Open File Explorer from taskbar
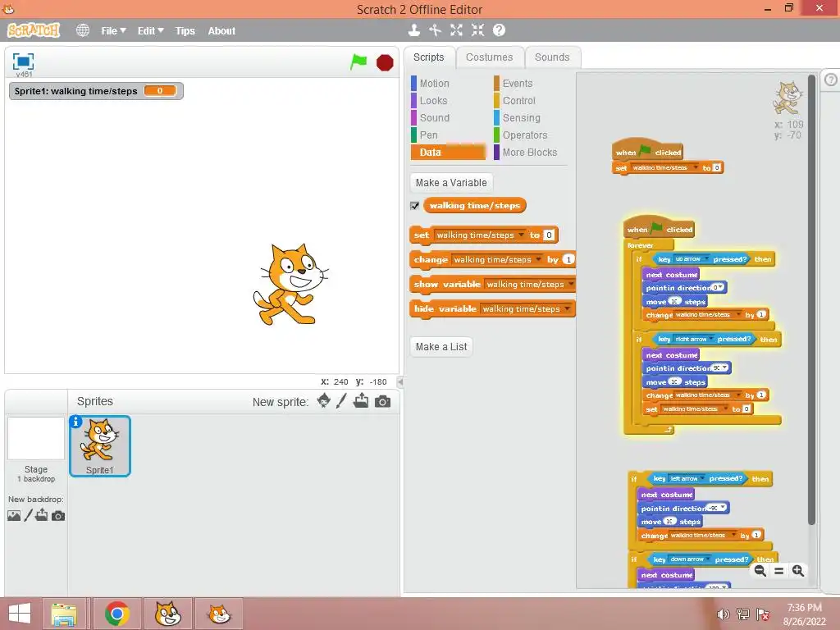 64,614
